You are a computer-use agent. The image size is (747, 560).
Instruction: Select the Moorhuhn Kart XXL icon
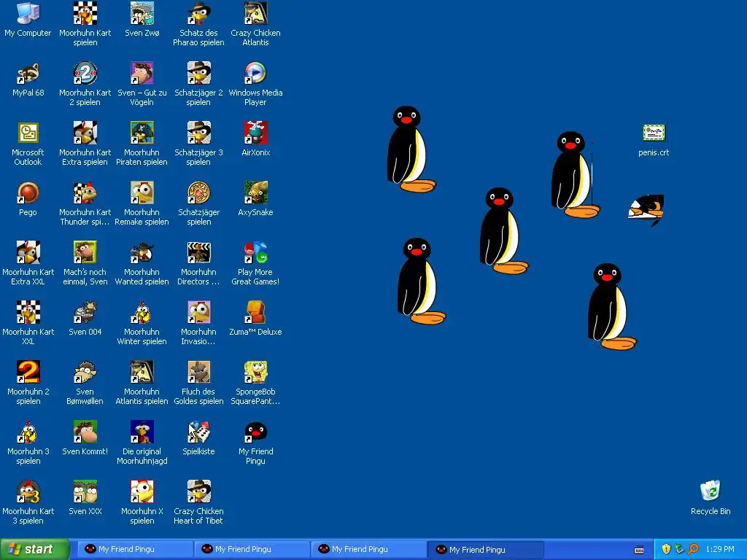(28, 312)
